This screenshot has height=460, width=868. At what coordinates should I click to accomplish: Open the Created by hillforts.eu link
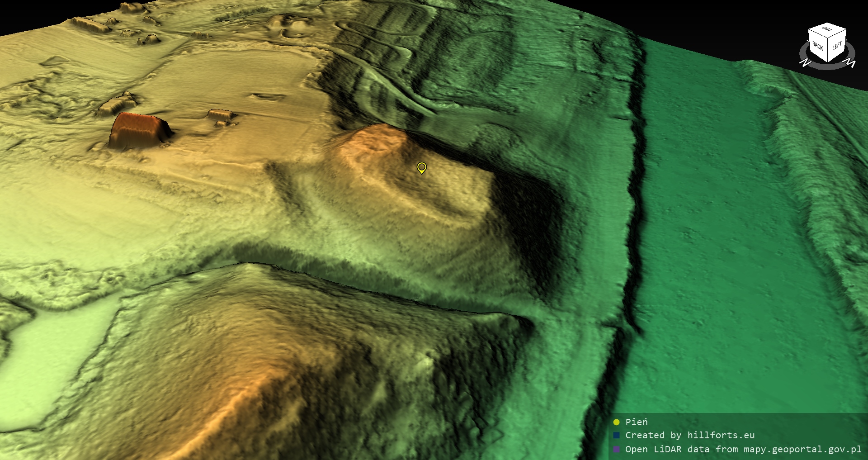coord(690,436)
